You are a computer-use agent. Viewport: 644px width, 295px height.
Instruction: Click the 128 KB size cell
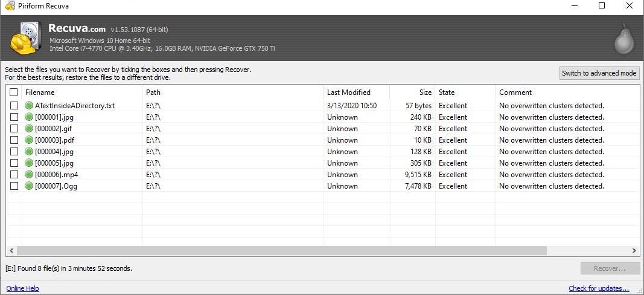421,152
